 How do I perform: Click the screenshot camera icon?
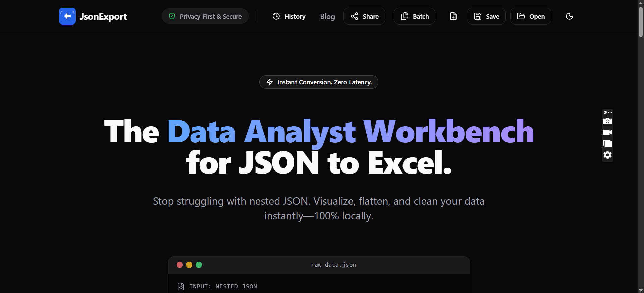click(607, 121)
